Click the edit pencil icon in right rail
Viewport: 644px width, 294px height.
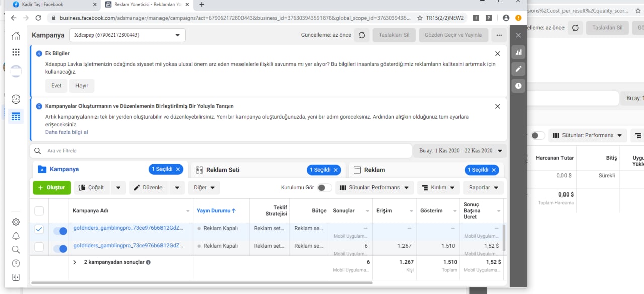click(518, 69)
